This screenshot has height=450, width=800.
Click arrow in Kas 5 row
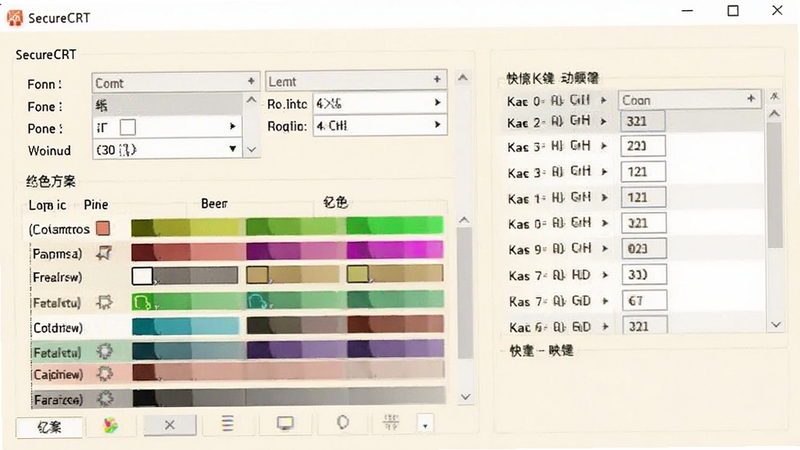(x=604, y=146)
